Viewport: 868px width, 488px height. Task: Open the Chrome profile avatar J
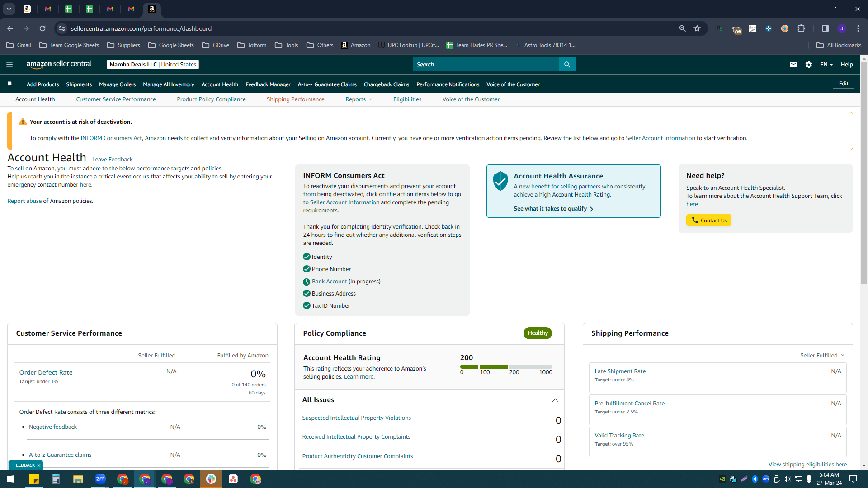pos(841,28)
